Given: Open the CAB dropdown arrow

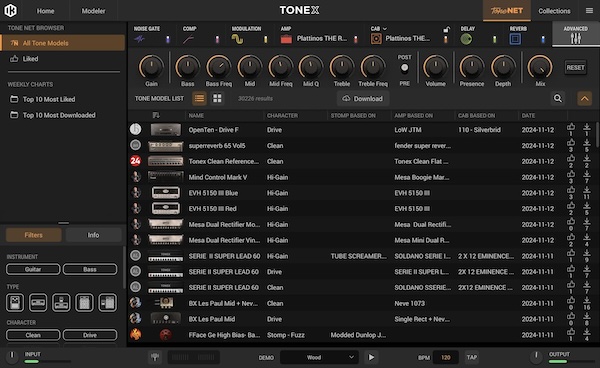Looking at the screenshot, I should pyautogui.click(x=385, y=29).
